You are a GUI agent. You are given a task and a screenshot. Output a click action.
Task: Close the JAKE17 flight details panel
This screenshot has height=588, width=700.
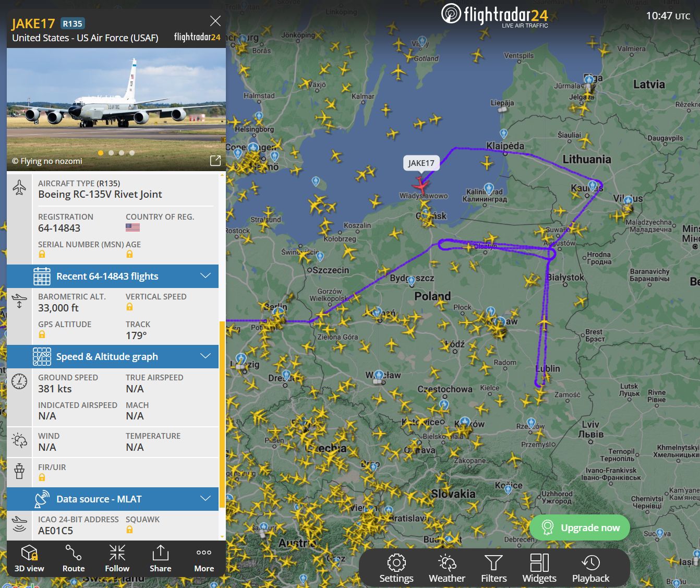click(215, 21)
